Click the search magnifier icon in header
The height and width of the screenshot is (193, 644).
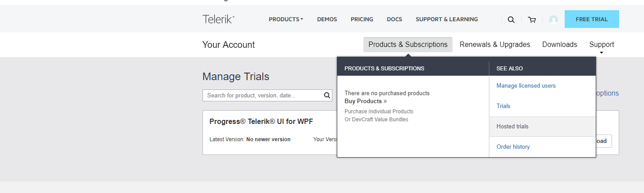click(511, 19)
